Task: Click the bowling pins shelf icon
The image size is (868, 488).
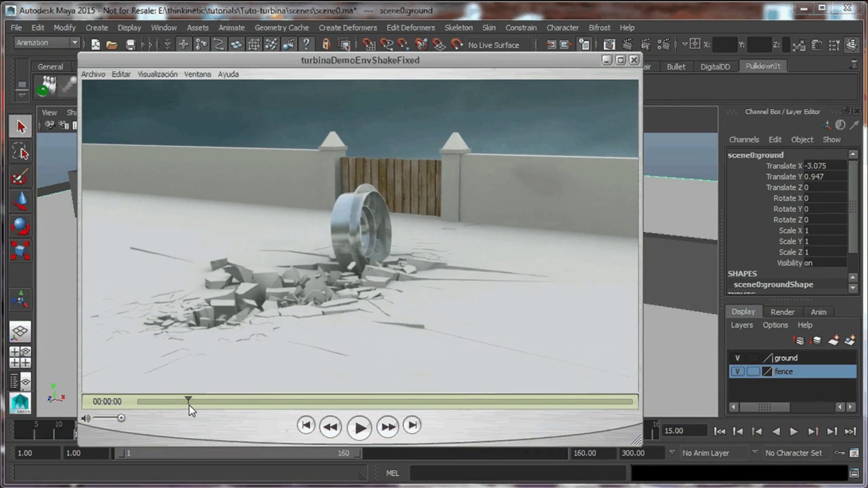Action: [x=47, y=86]
